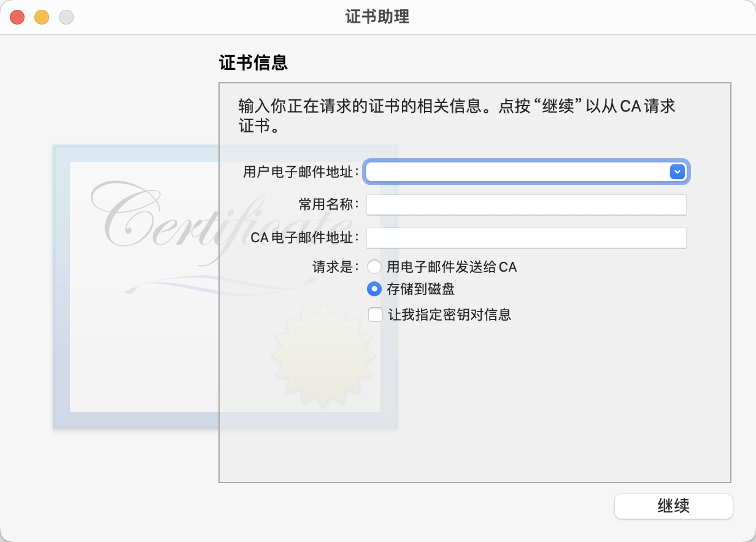Click into the 常用名称 text field
Viewport: 756px width, 542px height.
[x=526, y=205]
